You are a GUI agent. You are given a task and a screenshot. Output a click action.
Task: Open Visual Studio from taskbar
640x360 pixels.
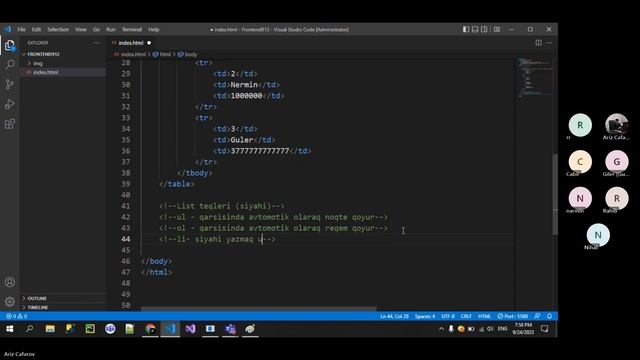point(190,329)
